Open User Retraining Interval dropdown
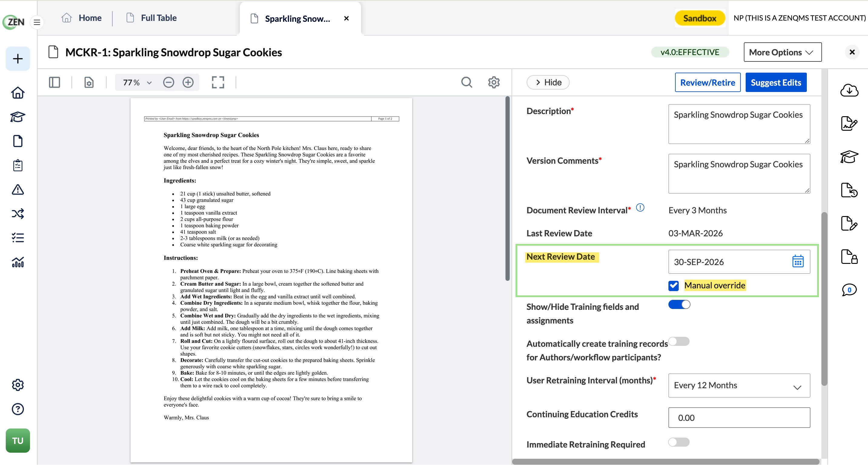This screenshot has height=466, width=868. click(739, 386)
